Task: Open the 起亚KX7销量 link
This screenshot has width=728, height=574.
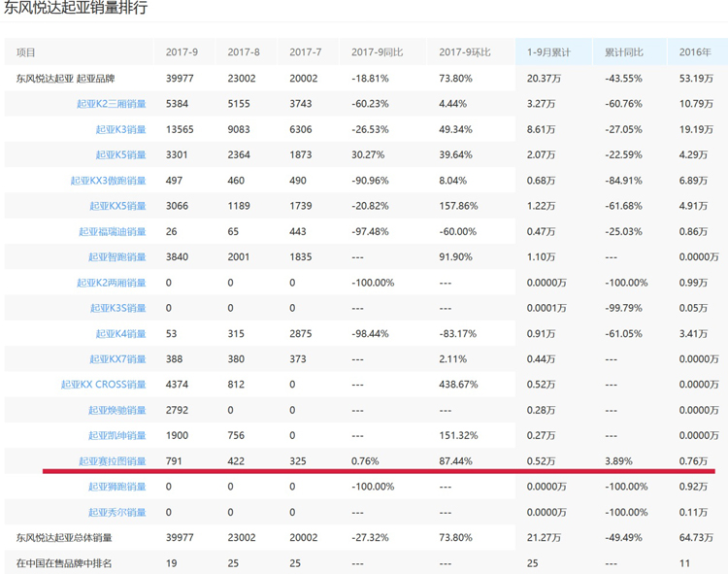Action: coord(117,359)
